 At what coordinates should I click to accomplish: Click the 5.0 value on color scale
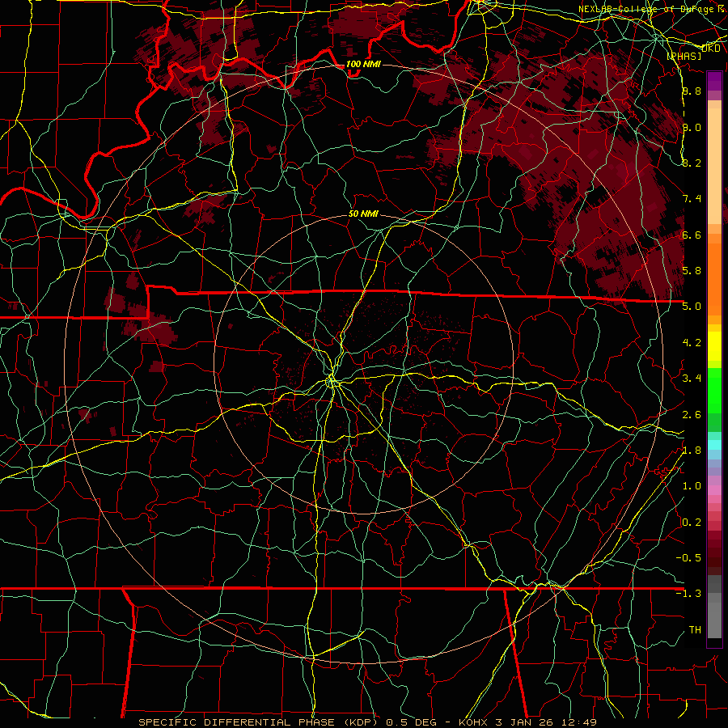692,307
